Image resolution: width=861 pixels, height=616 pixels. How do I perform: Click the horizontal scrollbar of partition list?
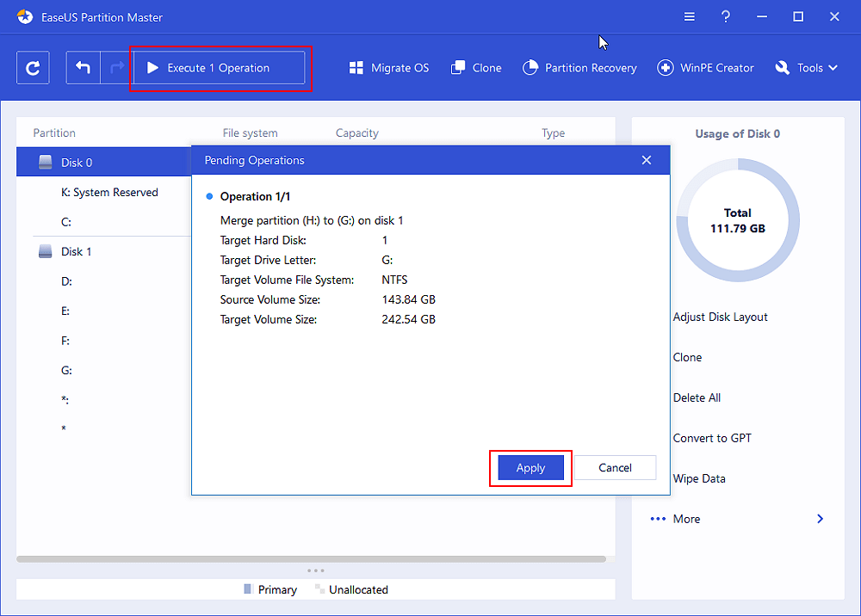(312, 559)
